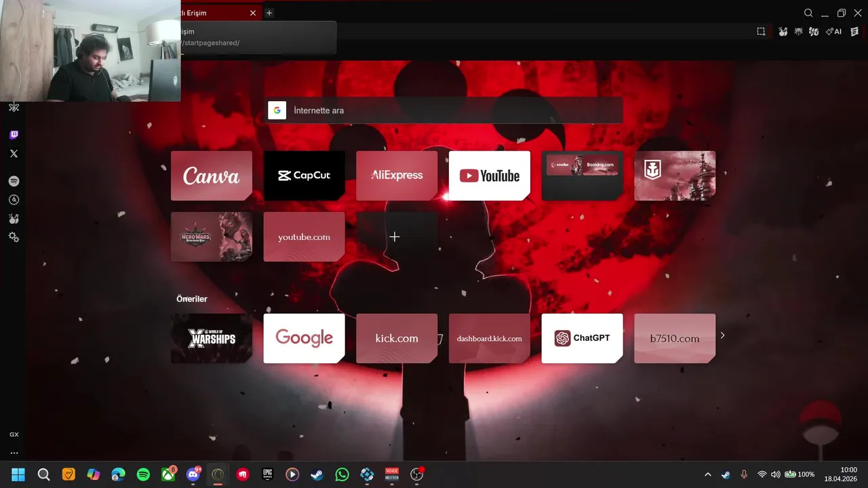This screenshot has width=868, height=488.
Task: Click the Öneriler heading
Action: pos(192,299)
